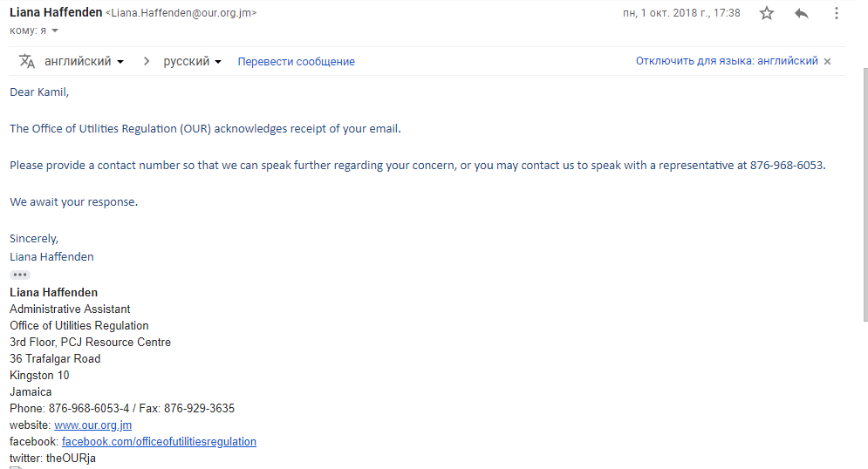868x469 pixels.
Task: Close the translation bar with the X
Action: pos(827,61)
